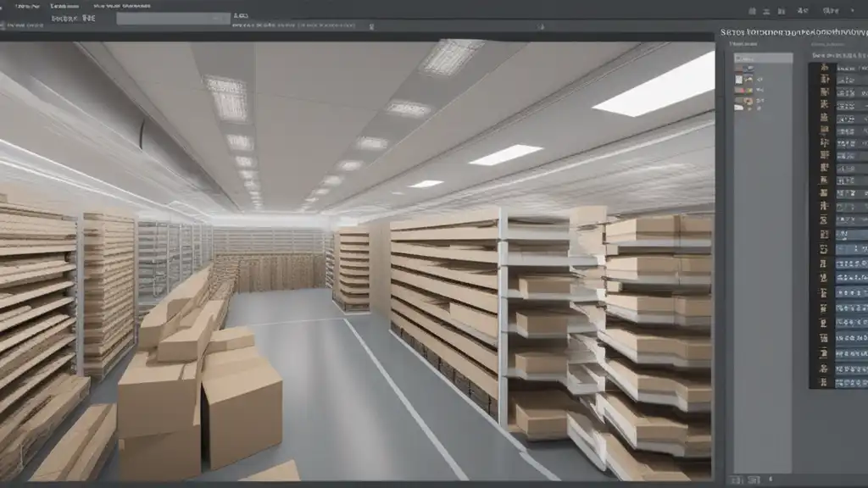868x488 pixels.
Task: Click the bottom icon in the properties icon column
Action: click(823, 380)
